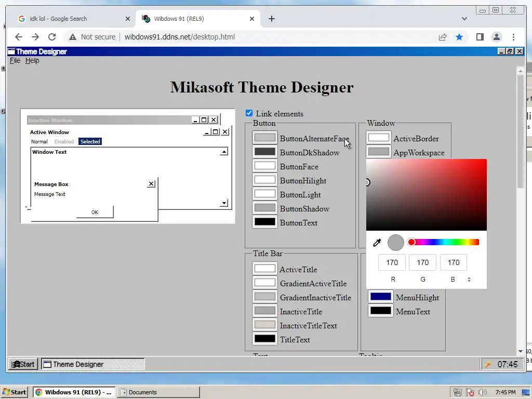Viewport: 532px width, 399px height.
Task: Click the Wibdows 91 Chrome taskbar button
Action: coord(74,392)
